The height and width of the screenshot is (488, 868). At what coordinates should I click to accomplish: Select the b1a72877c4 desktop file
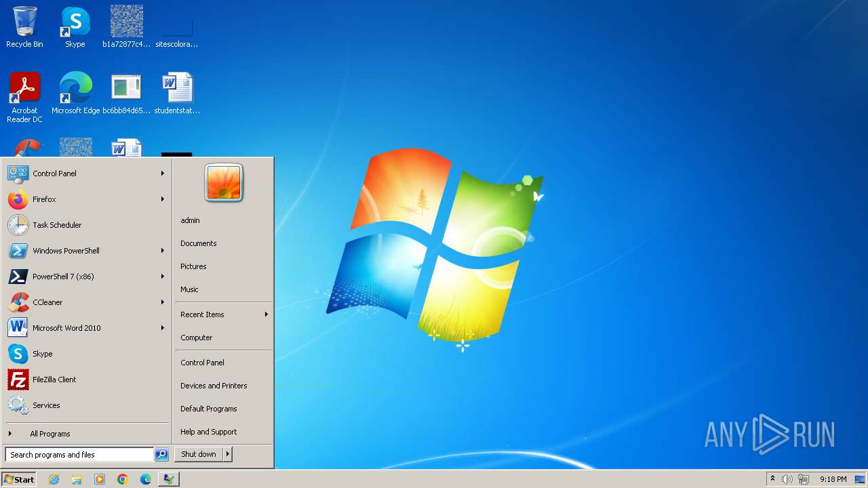[x=127, y=27]
